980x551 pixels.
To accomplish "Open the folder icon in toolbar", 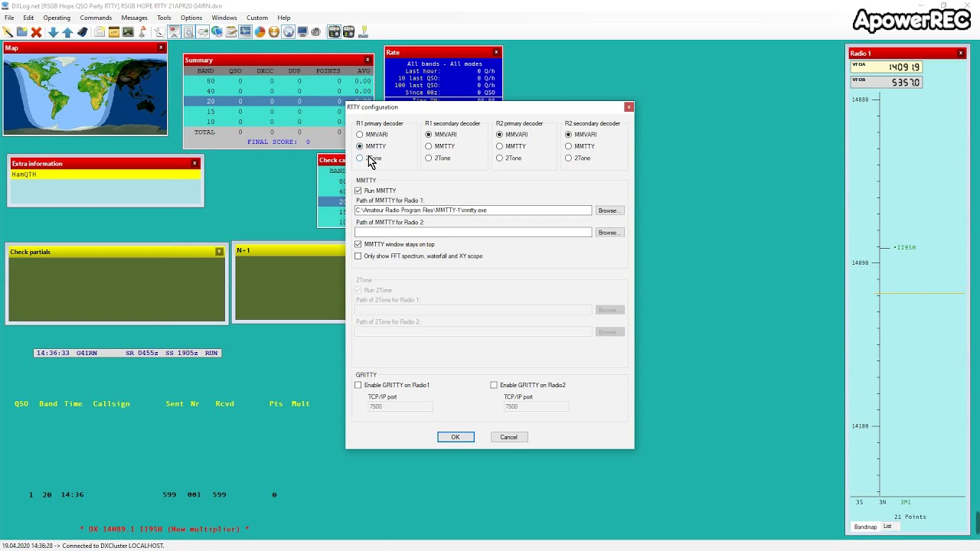I will pyautogui.click(x=21, y=32).
